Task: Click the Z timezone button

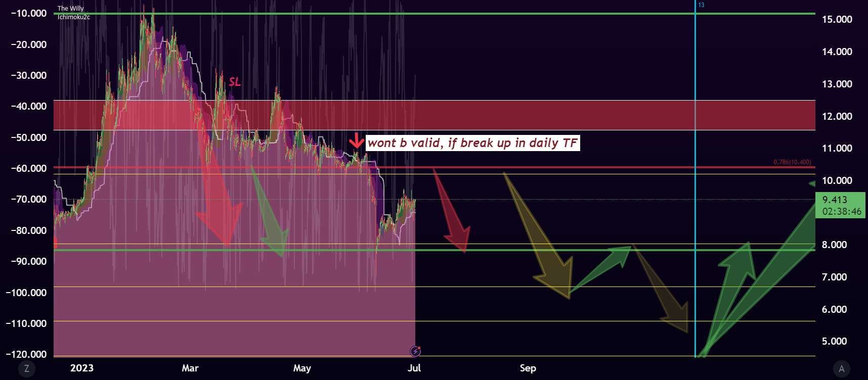Action: (x=27, y=369)
